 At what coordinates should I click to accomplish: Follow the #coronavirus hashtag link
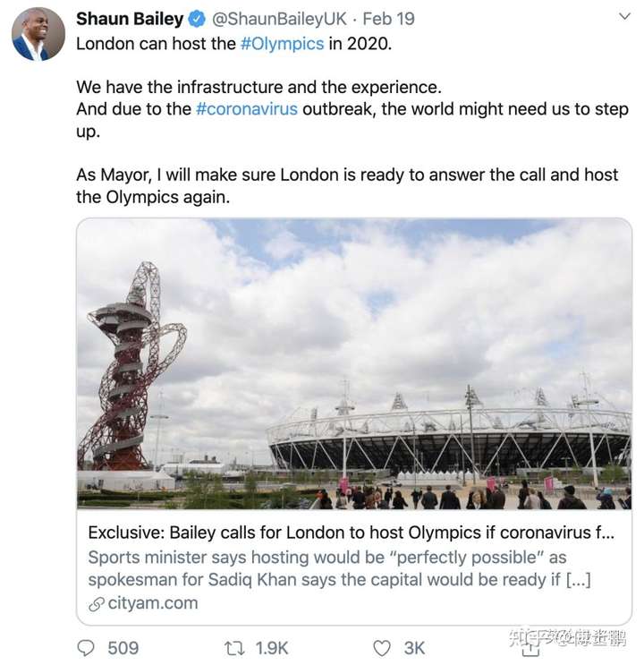pos(246,109)
